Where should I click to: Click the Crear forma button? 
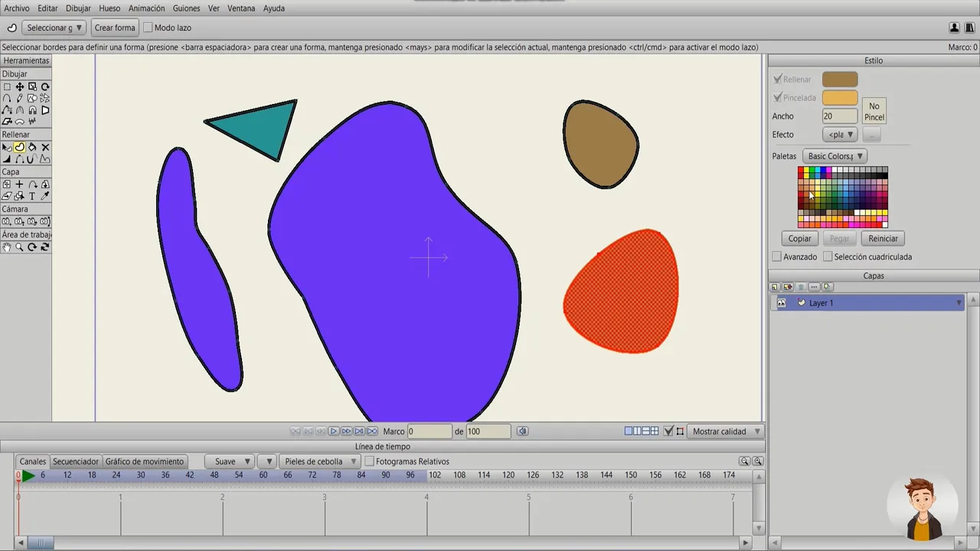click(115, 28)
